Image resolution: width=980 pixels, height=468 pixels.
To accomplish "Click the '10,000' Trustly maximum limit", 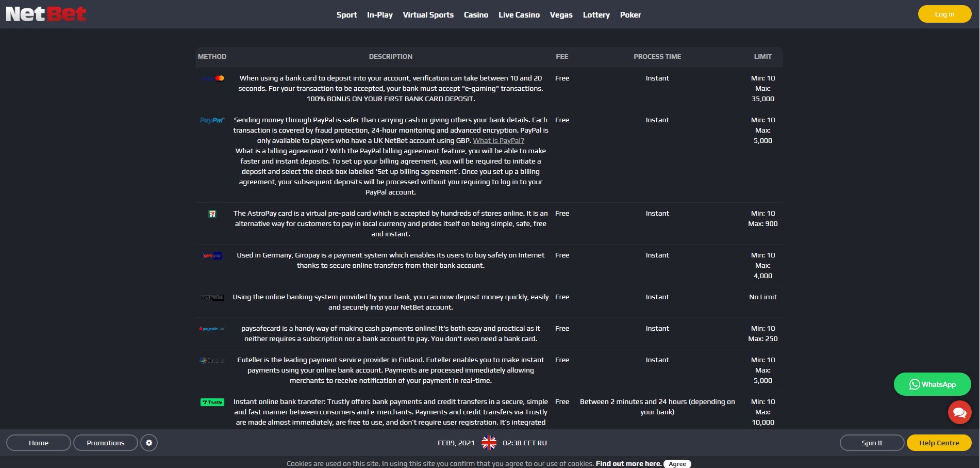I will (763, 423).
